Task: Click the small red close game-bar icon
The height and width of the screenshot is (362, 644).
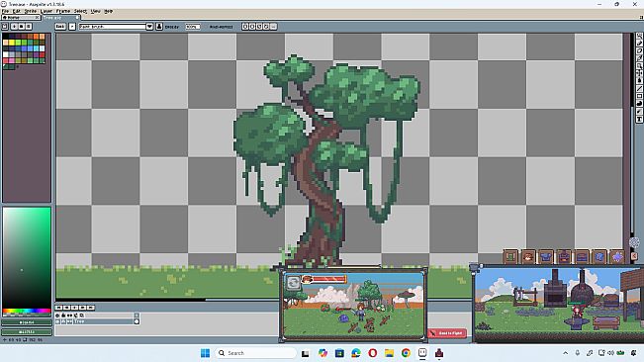Action: tap(634, 256)
